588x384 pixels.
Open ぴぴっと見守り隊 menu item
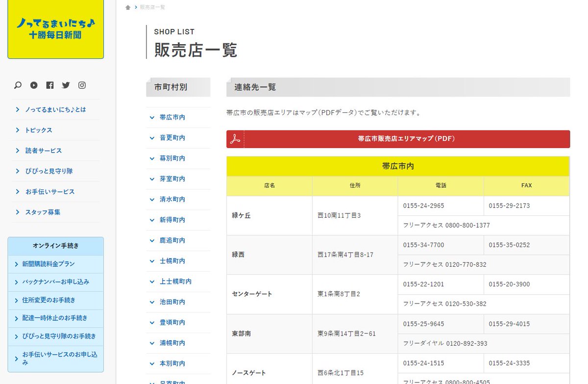click(56, 171)
